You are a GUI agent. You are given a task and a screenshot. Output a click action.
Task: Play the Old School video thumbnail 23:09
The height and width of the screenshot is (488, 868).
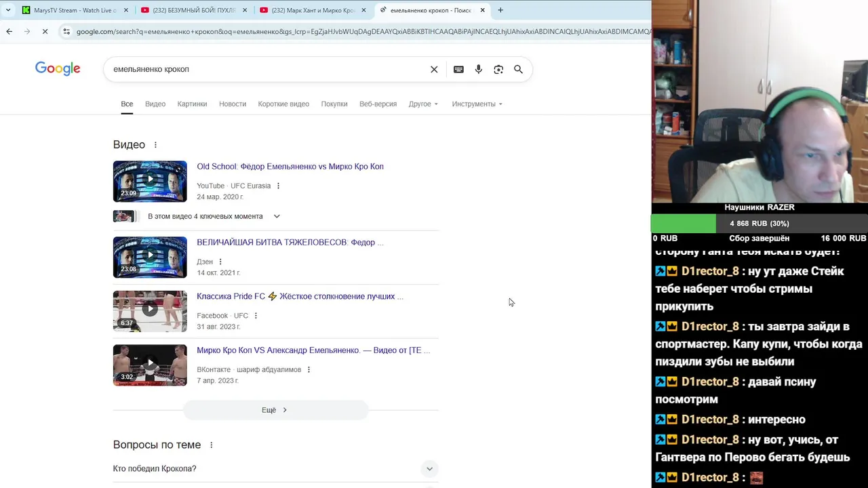pos(150,181)
